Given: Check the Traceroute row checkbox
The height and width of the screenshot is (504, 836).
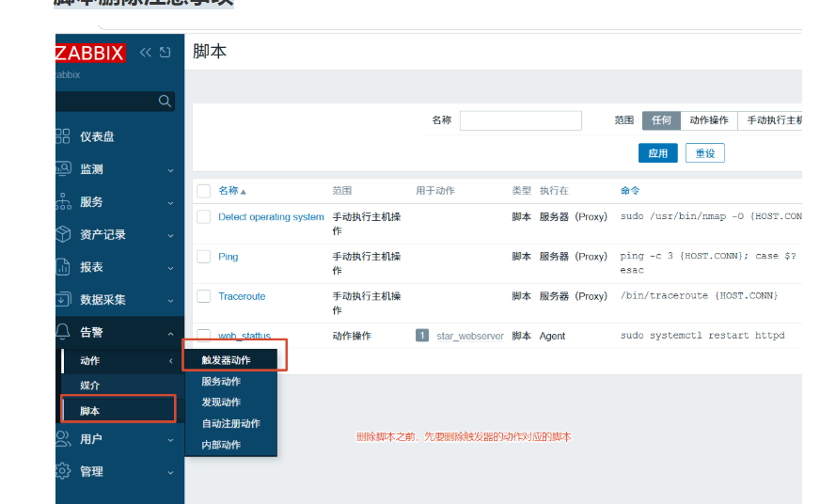Looking at the screenshot, I should [204, 296].
